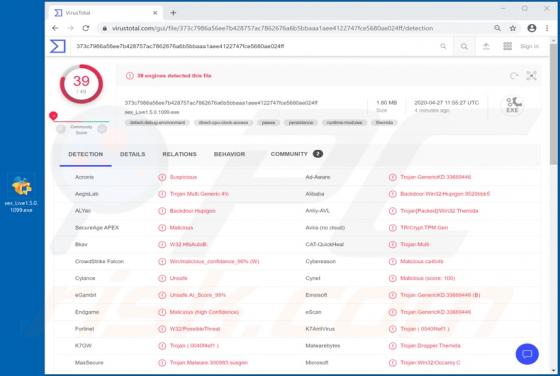Click the browser forward arrow
560x376 pixels.
click(x=70, y=28)
